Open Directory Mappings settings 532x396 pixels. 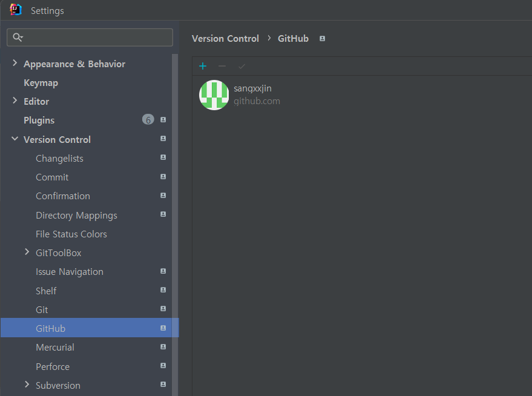pos(76,216)
